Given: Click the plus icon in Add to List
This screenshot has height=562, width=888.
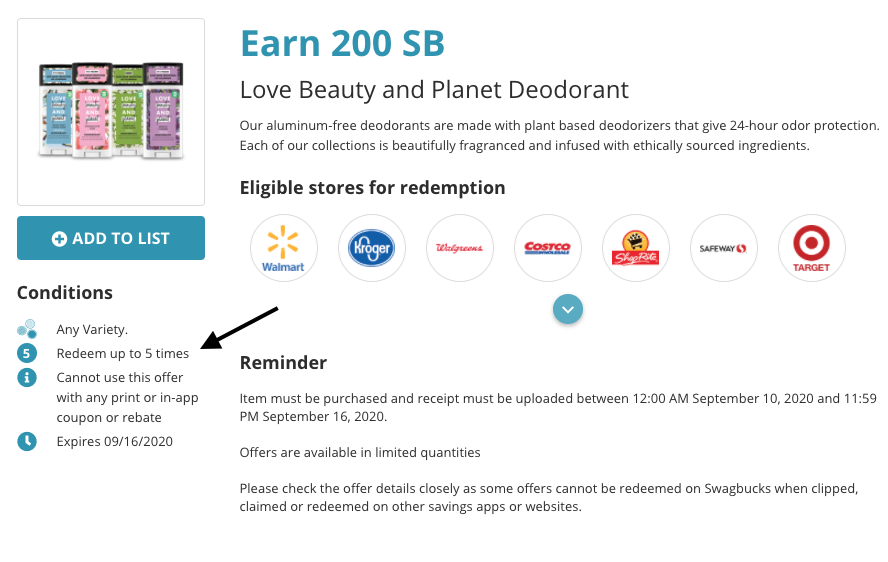Looking at the screenshot, I should 59,239.
